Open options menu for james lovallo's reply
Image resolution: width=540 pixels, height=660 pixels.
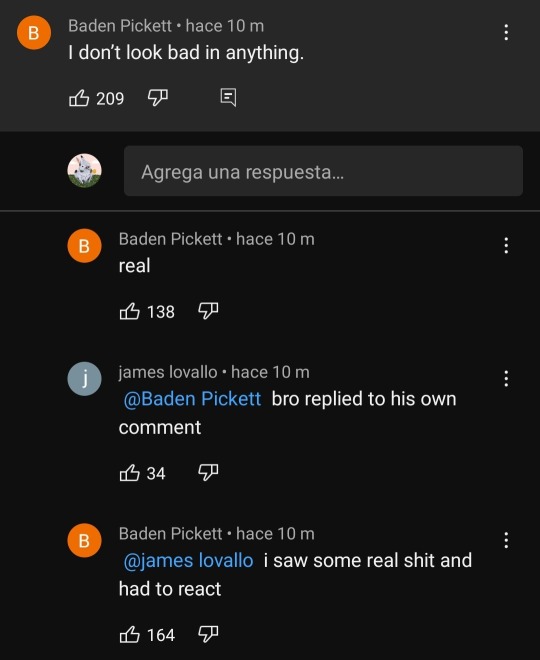(506, 379)
